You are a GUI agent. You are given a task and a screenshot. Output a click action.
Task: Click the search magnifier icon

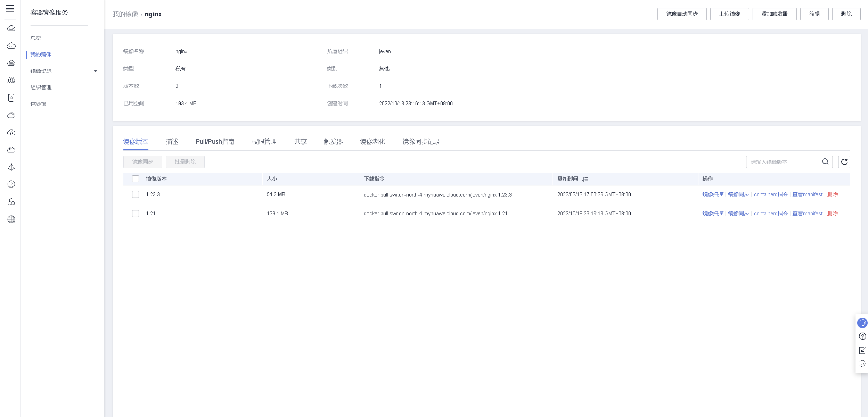[x=825, y=162]
